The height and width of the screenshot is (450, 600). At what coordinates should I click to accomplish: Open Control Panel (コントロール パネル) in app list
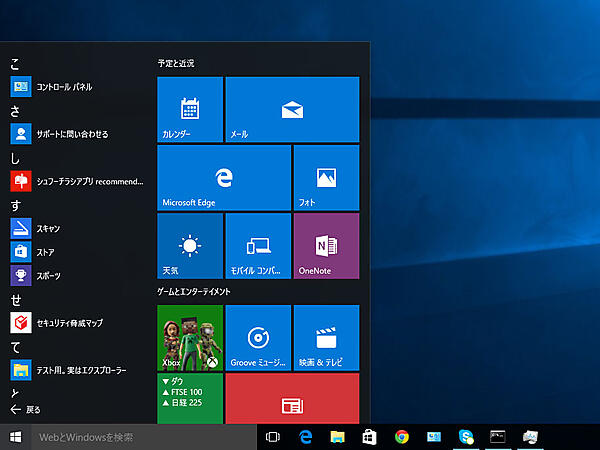click(x=64, y=87)
